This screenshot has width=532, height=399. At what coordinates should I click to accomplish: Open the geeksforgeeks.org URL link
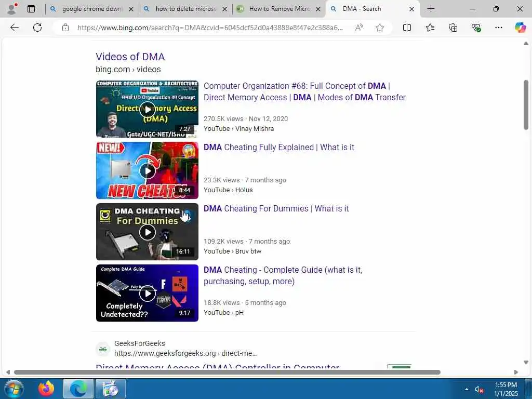185,353
